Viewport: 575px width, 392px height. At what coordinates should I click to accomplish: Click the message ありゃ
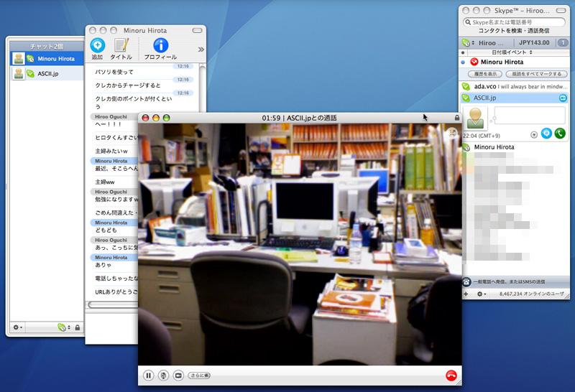click(103, 265)
